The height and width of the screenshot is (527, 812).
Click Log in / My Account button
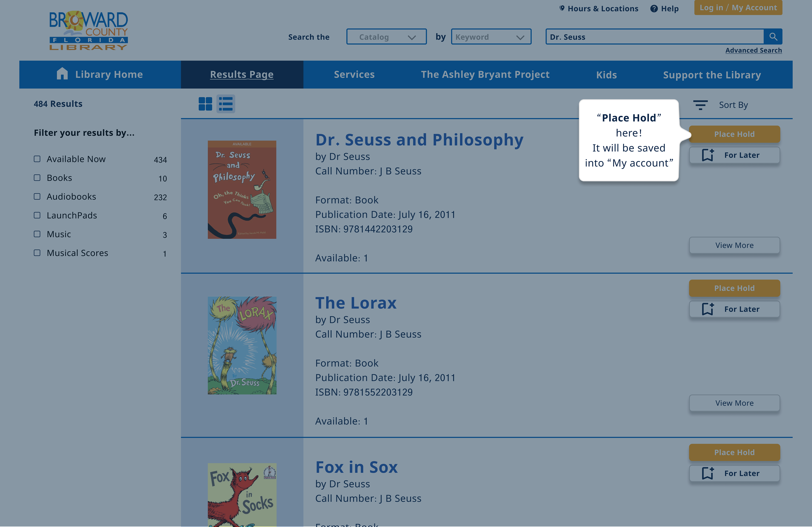point(738,7)
